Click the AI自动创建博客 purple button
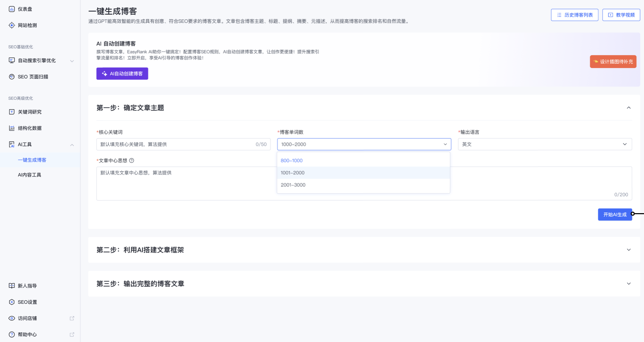 122,74
